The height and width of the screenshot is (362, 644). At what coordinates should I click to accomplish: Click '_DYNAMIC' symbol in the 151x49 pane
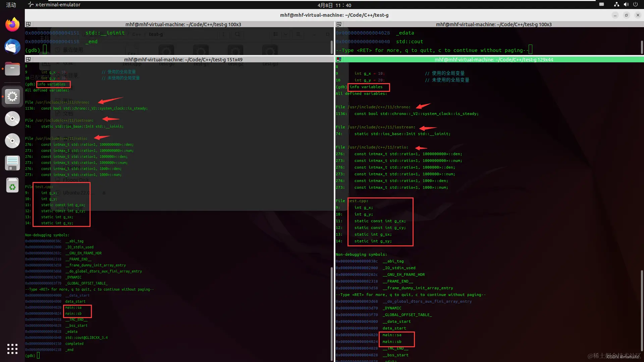[x=73, y=277]
